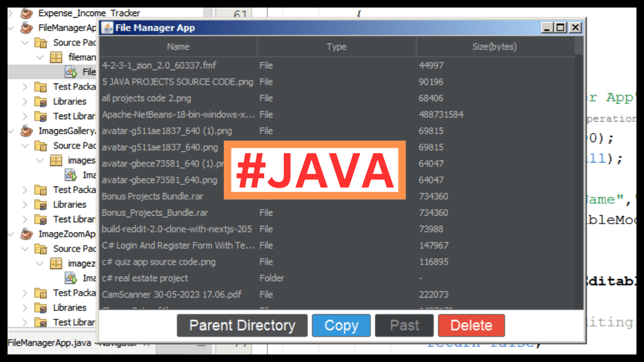This screenshot has width=644, height=362.
Task: Click the Java cup icon in dialog title bar
Action: (x=107, y=28)
